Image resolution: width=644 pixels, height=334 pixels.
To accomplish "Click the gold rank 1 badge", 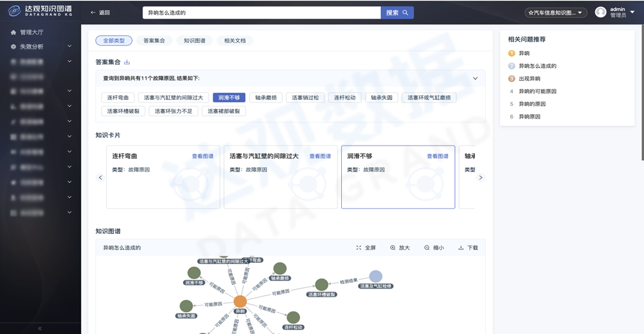I will 511,53.
